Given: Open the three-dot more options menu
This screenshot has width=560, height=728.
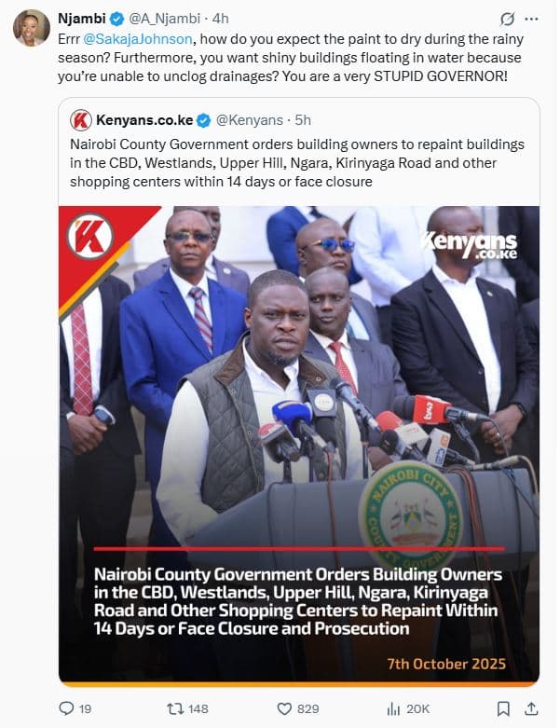Looking at the screenshot, I should coord(531,19).
